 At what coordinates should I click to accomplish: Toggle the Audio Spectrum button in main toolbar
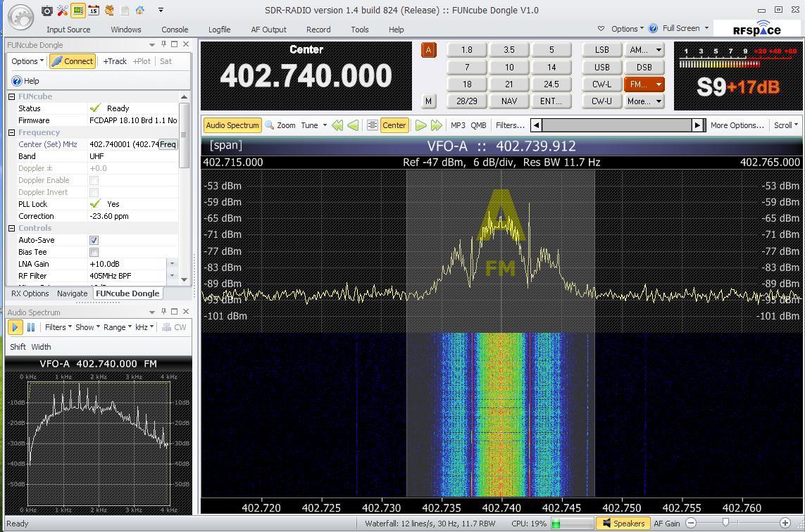[x=232, y=125]
